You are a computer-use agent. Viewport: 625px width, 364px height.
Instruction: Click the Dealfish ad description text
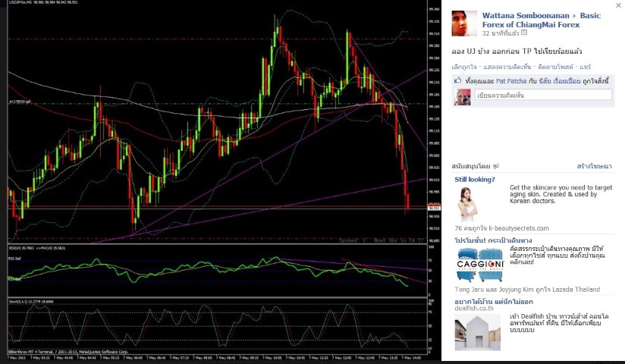pyautogui.click(x=559, y=323)
